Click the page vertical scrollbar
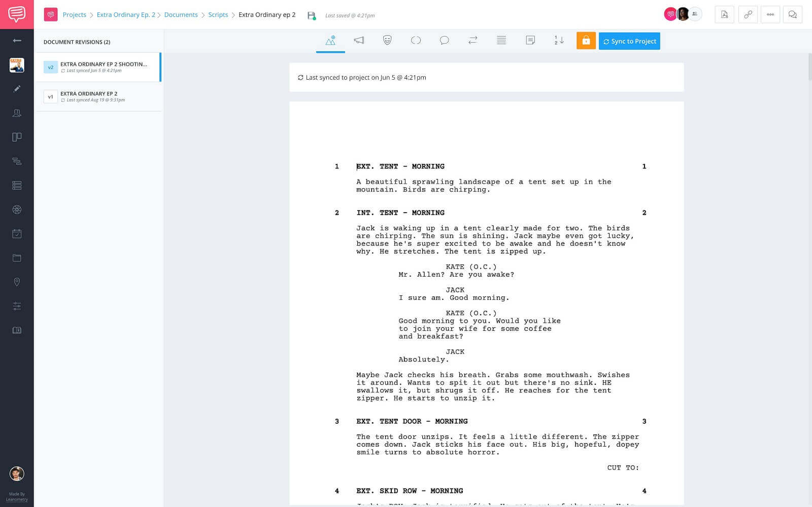The image size is (812, 507). (x=809, y=66)
